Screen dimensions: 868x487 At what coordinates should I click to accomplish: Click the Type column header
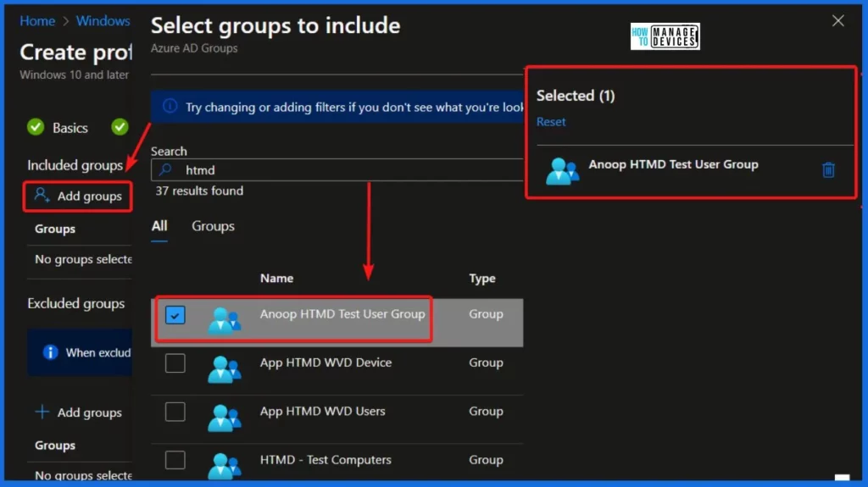pos(482,279)
